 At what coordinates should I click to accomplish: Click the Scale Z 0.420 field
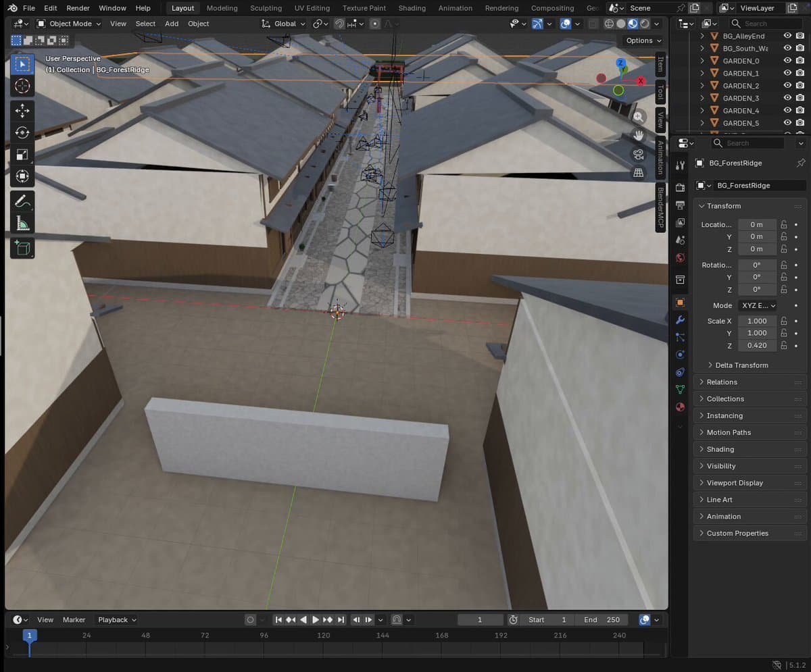click(757, 345)
